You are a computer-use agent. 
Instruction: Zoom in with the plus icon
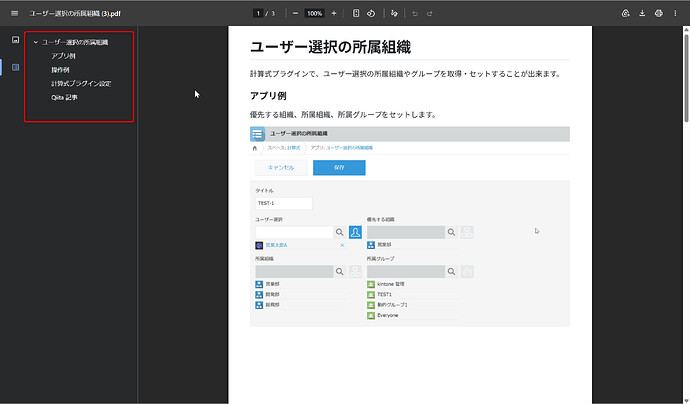tap(333, 14)
